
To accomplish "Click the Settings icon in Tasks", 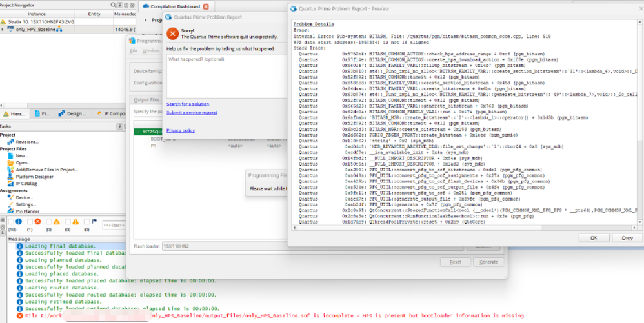I will pyautogui.click(x=11, y=204).
